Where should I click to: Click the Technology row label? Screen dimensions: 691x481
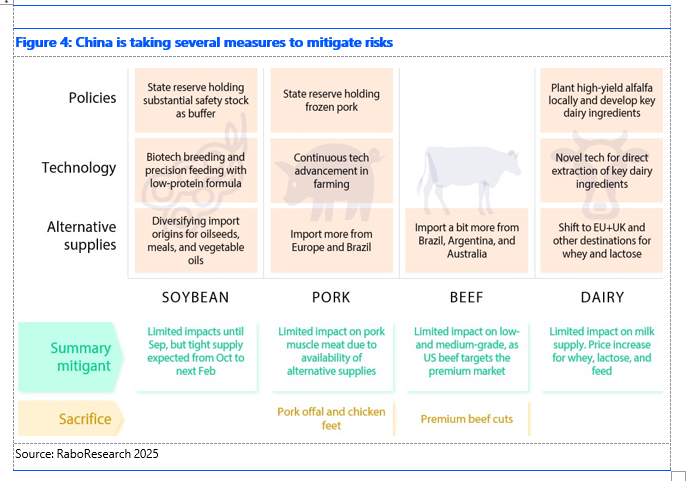click(79, 168)
